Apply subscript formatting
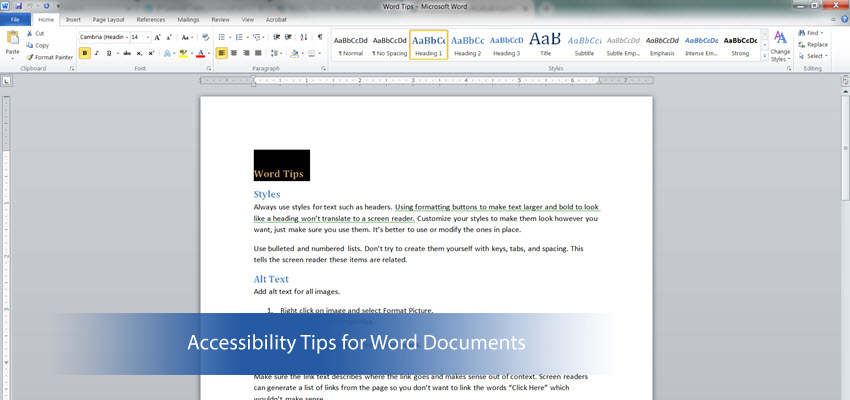This screenshot has height=400, width=850. (139, 53)
